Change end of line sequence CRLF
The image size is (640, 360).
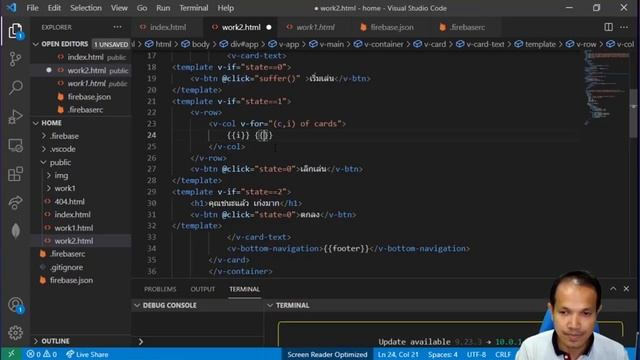pyautogui.click(x=503, y=354)
